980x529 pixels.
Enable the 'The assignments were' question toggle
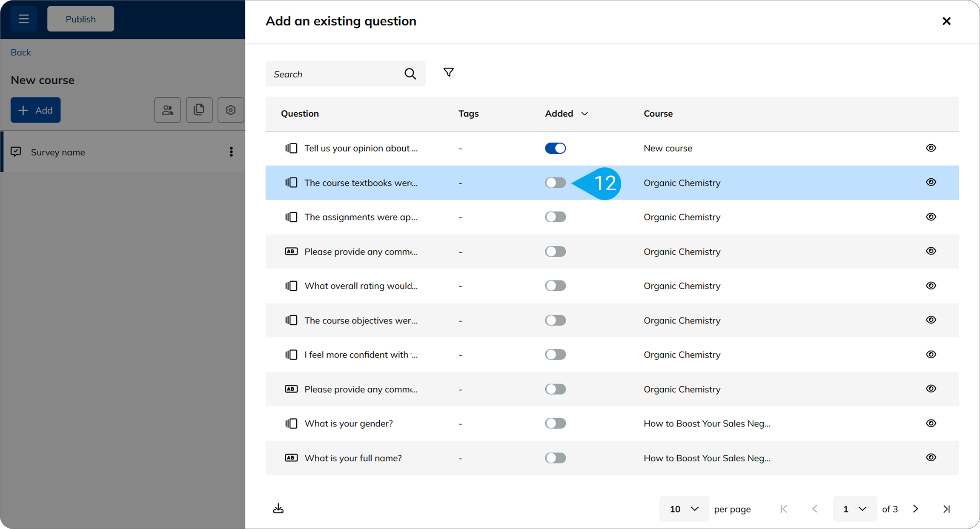coord(555,217)
